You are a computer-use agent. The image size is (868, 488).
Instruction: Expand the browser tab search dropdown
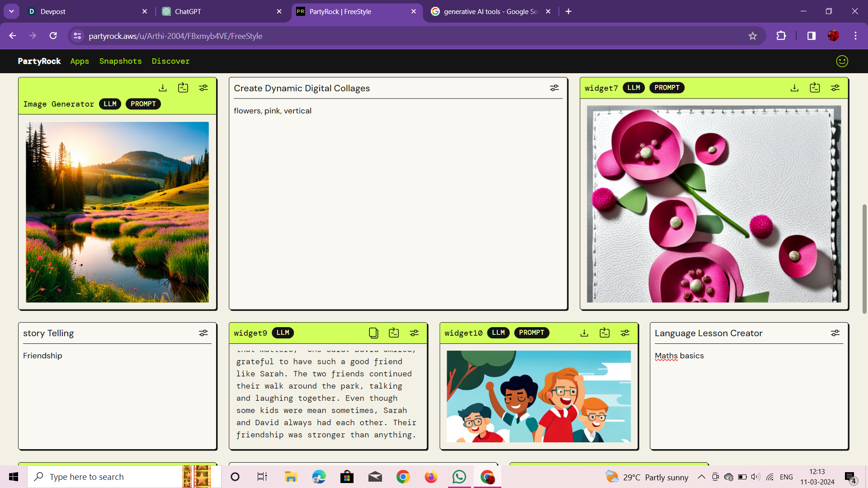pyautogui.click(x=11, y=11)
